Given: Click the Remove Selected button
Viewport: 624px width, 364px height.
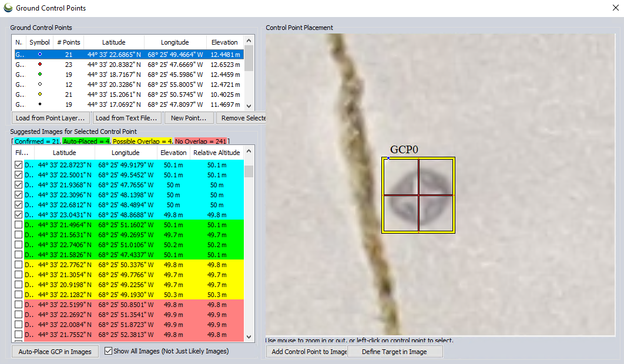Looking at the screenshot, I should tap(241, 118).
